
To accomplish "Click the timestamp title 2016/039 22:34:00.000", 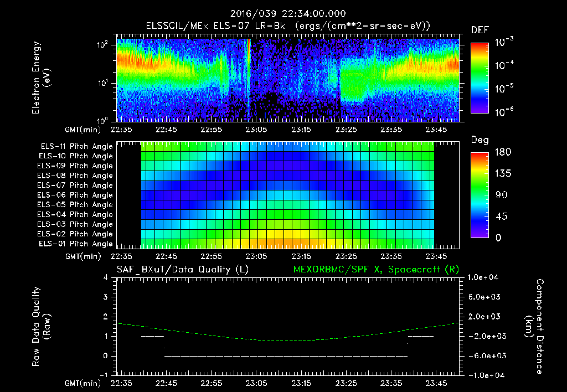I will (x=288, y=14).
